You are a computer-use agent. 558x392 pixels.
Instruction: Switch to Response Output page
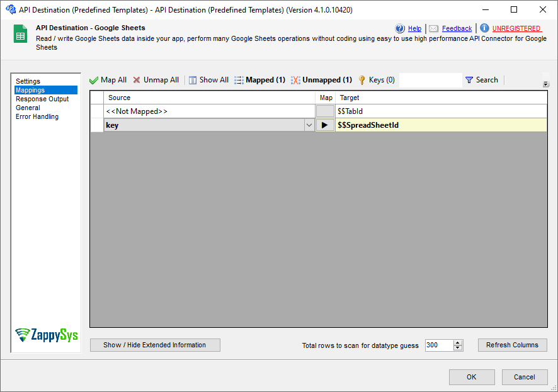(x=42, y=99)
